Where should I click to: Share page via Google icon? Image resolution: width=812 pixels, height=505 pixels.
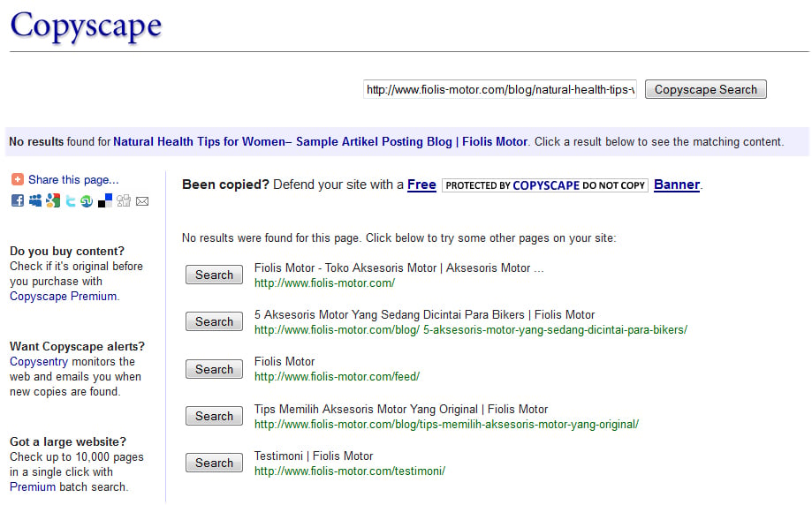[x=53, y=200]
